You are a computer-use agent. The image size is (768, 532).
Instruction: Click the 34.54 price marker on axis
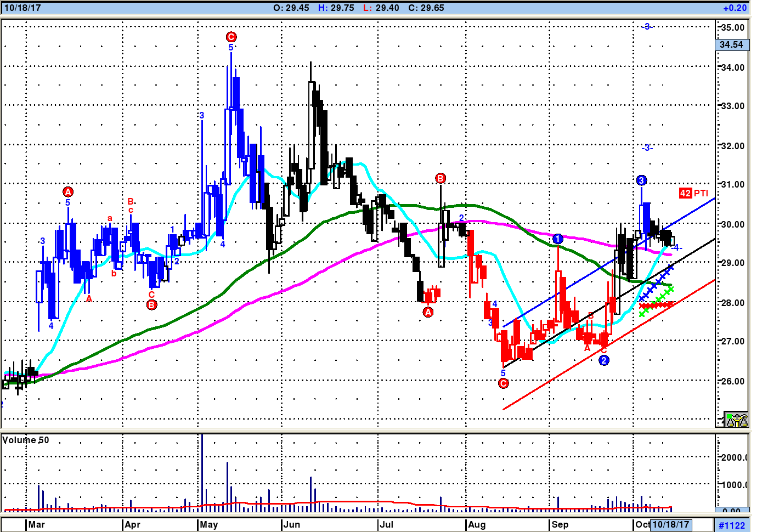coord(732,44)
